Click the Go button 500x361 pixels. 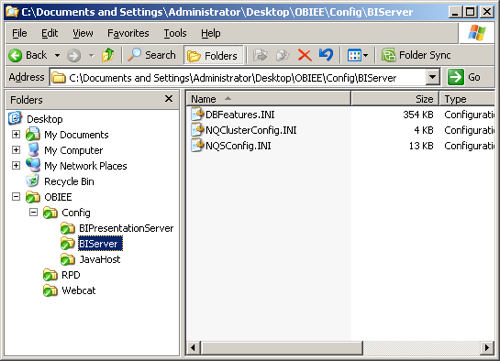(x=464, y=77)
